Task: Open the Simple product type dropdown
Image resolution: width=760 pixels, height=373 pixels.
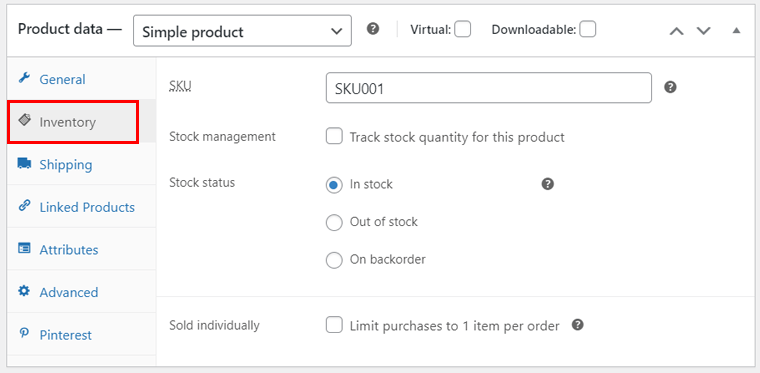Action: pyautogui.click(x=242, y=31)
